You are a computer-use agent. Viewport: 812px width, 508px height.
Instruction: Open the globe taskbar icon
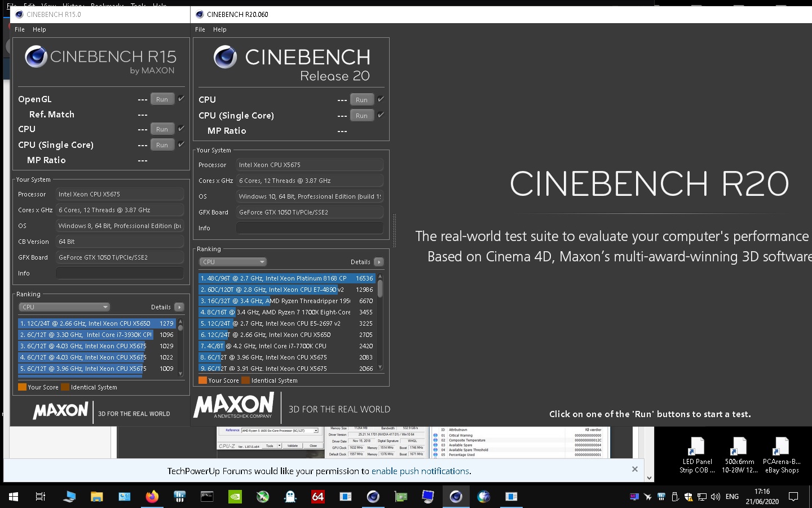[x=484, y=497]
